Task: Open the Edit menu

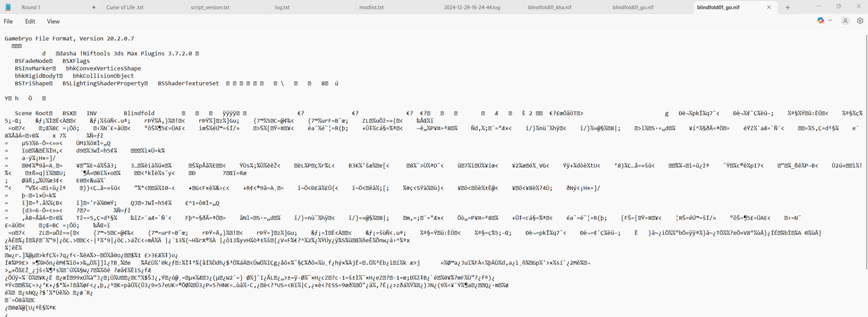Action: tap(30, 21)
